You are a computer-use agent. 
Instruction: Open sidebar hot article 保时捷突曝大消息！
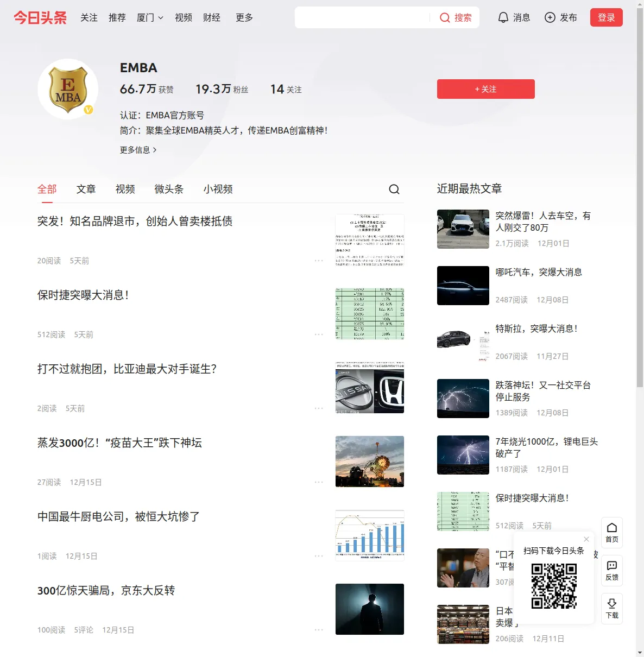pos(532,498)
